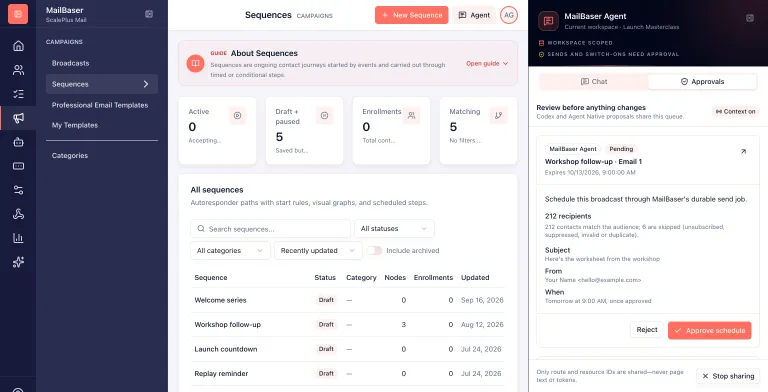Click the Search sequences input field
The height and width of the screenshot is (392, 768).
click(270, 228)
